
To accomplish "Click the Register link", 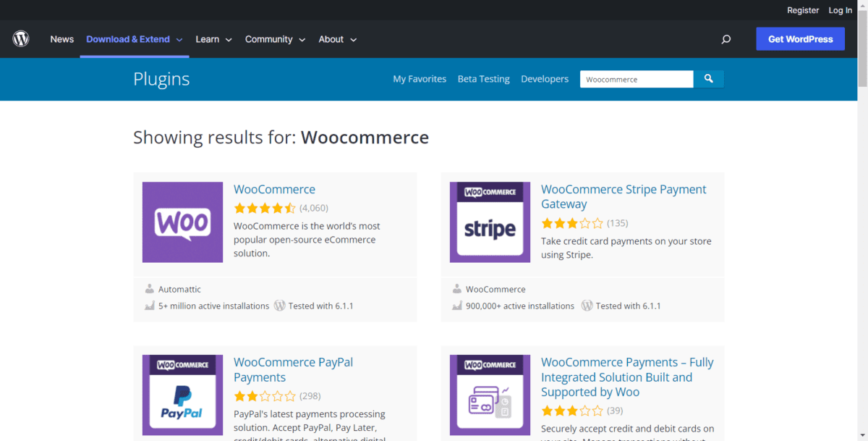I will (x=803, y=10).
